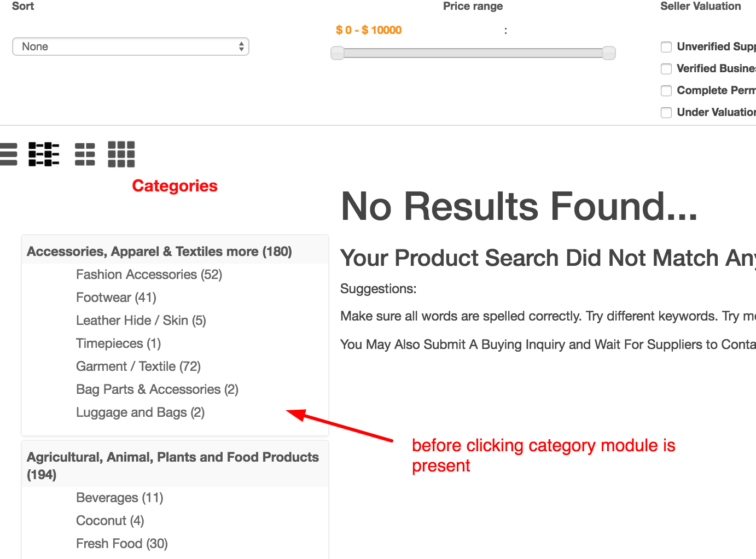The width and height of the screenshot is (756, 559).
Task: Switch to the plain list view icon
Action: pyautogui.click(x=8, y=154)
